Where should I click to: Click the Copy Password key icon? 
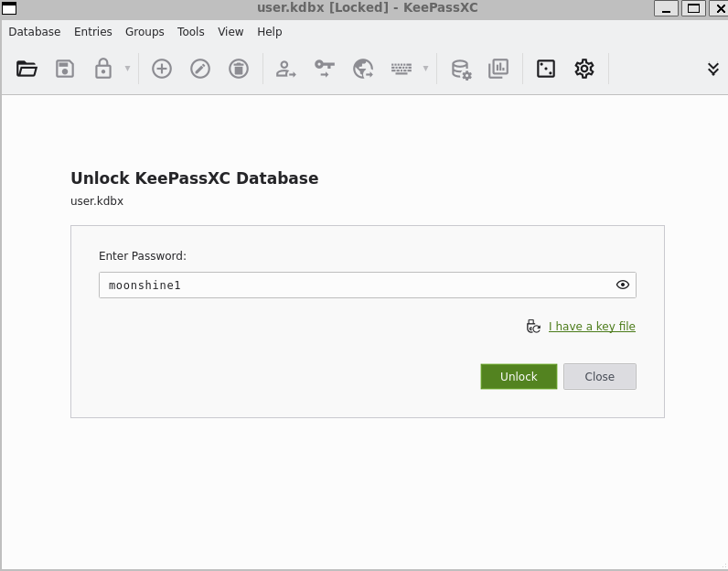pyautogui.click(x=325, y=69)
